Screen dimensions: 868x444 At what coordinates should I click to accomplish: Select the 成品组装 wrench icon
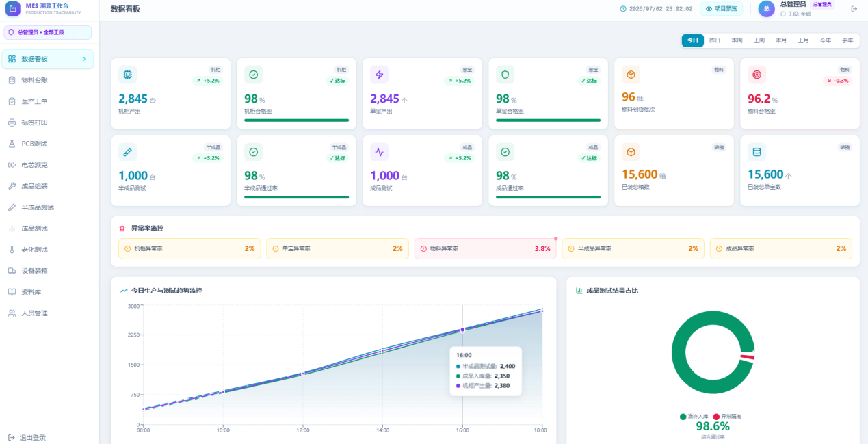(x=12, y=186)
